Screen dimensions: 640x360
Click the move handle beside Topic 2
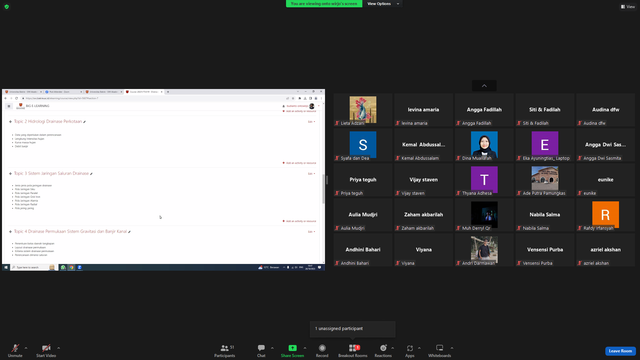[10, 122]
